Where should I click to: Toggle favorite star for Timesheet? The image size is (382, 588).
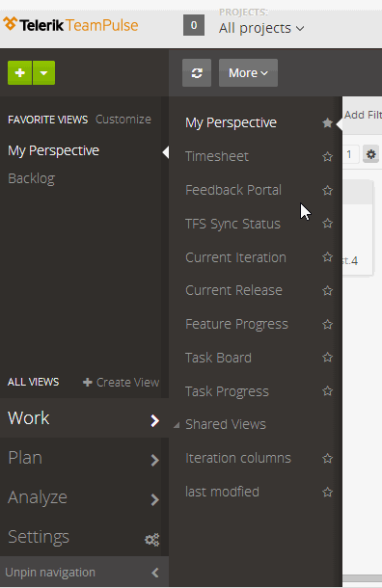tap(328, 156)
